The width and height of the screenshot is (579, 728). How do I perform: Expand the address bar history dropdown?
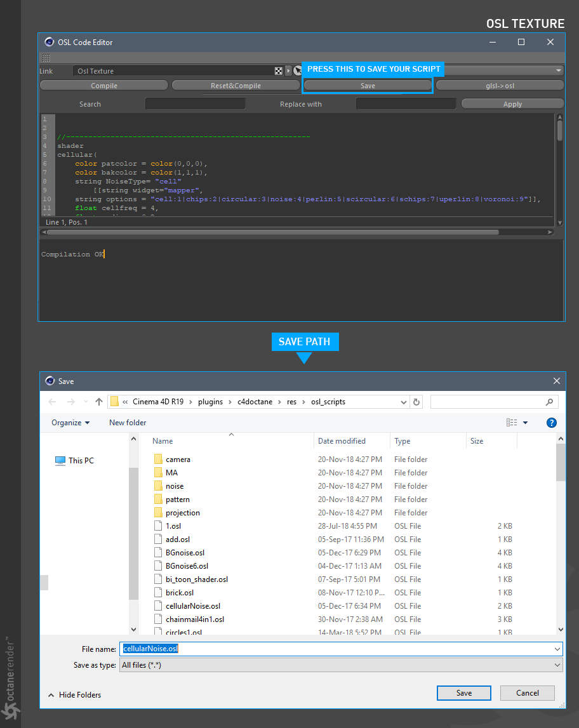(x=404, y=402)
